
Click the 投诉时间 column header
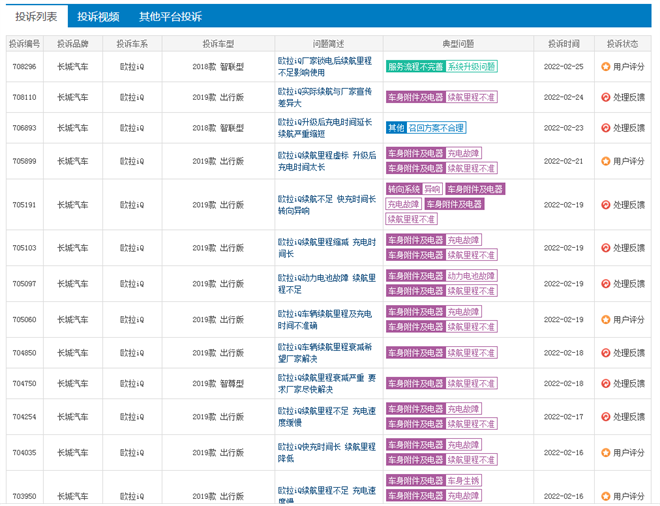click(564, 44)
